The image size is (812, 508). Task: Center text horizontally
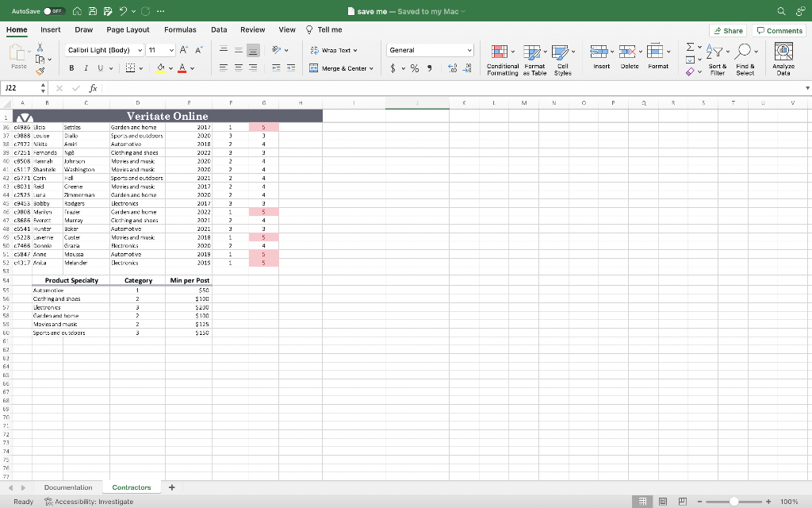[238, 68]
